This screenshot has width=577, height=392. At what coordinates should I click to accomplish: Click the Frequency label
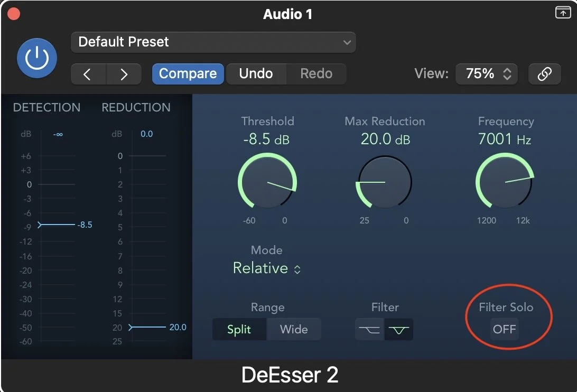506,122
